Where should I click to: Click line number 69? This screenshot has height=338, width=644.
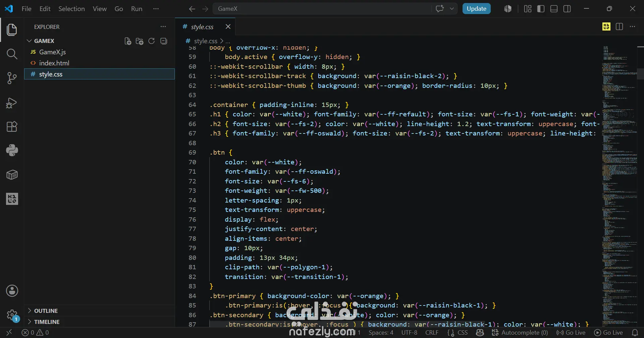coord(192,153)
